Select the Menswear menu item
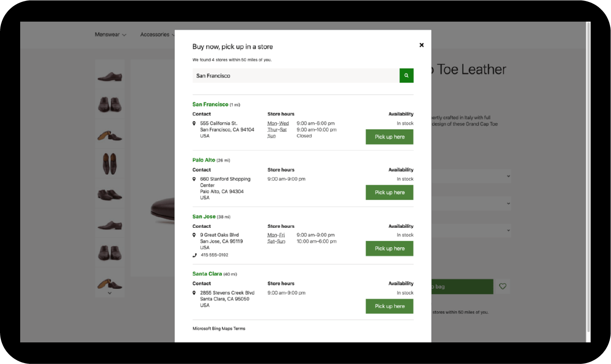This screenshot has width=611, height=364. pos(108,34)
